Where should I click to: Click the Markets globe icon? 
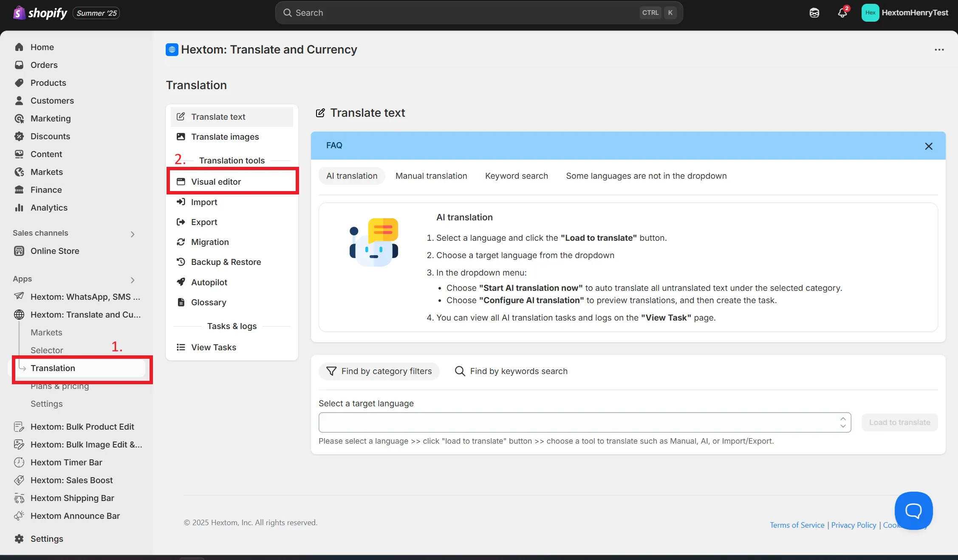tap(19, 172)
